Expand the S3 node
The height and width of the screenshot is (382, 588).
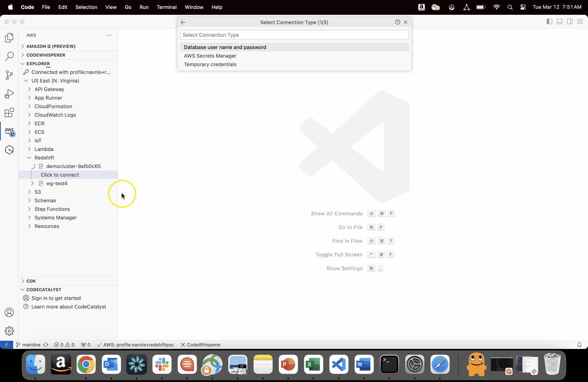click(x=29, y=192)
